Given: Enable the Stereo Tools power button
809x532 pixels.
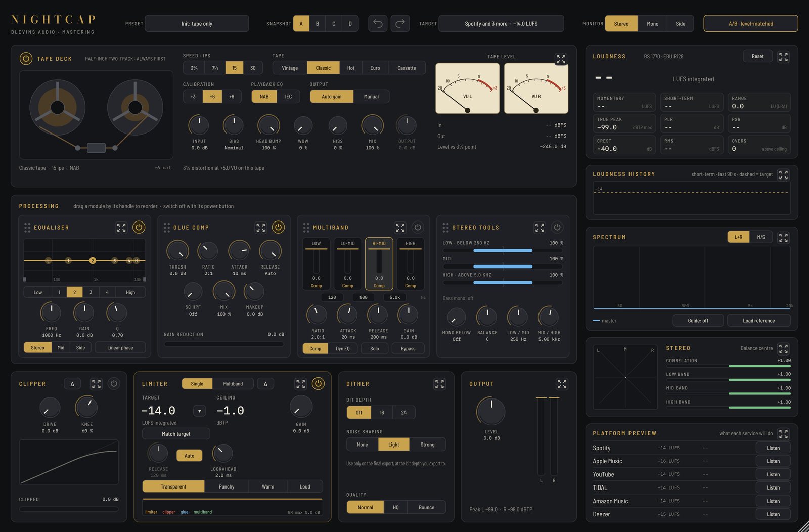Looking at the screenshot, I should (557, 227).
